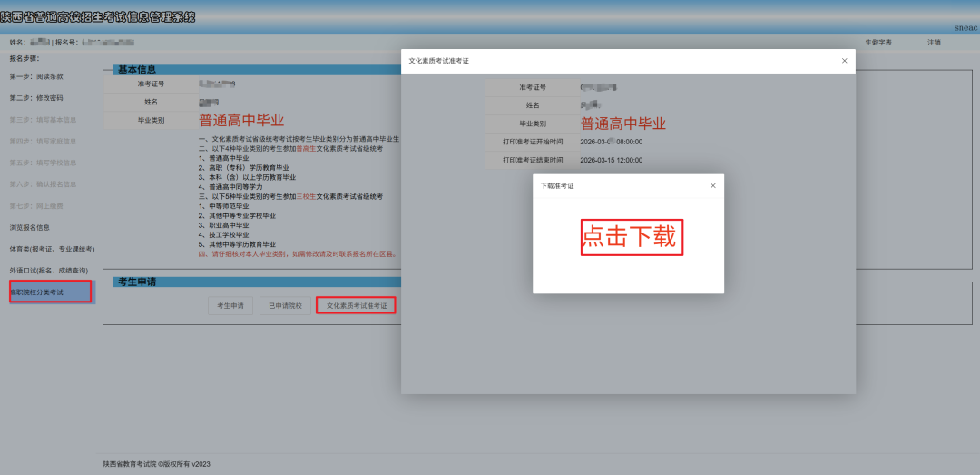Click the 基本信息 section header
Image resolution: width=980 pixels, height=475 pixels.
click(137, 69)
